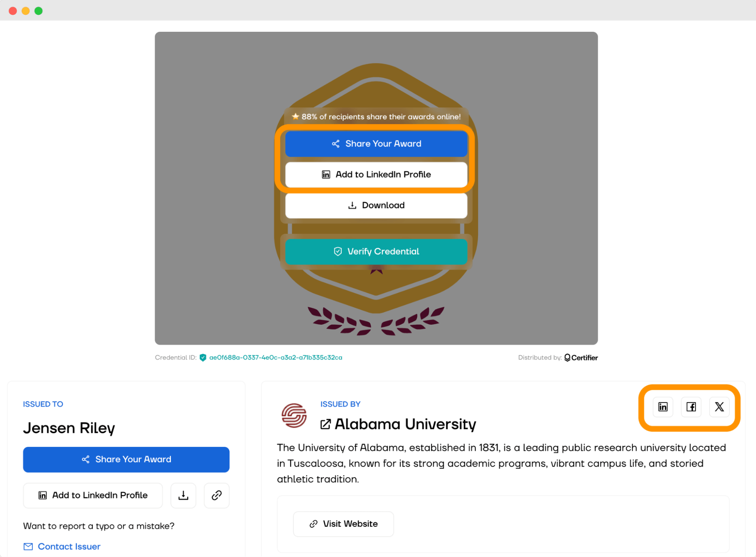Click the ISSUED BY label
The height and width of the screenshot is (557, 756).
pos(340,404)
